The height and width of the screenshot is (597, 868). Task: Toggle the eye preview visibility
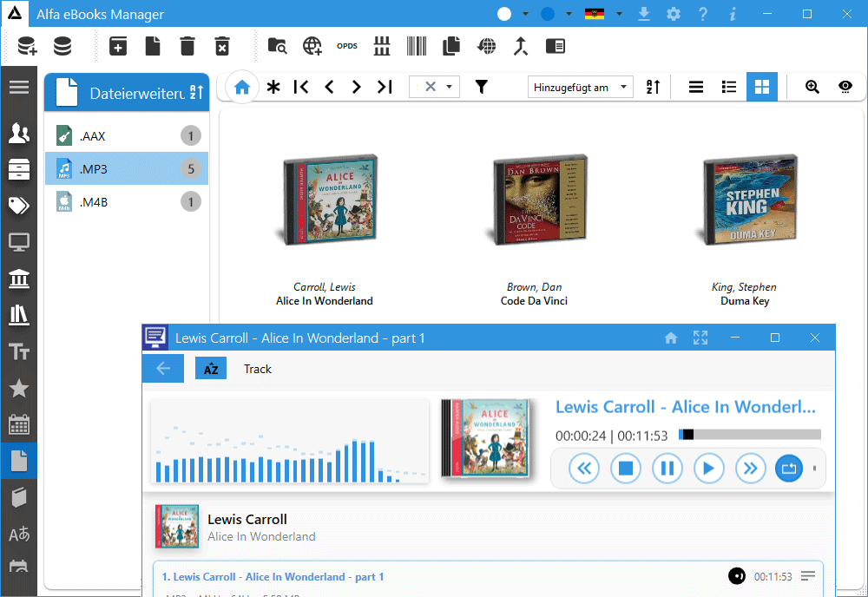(845, 87)
